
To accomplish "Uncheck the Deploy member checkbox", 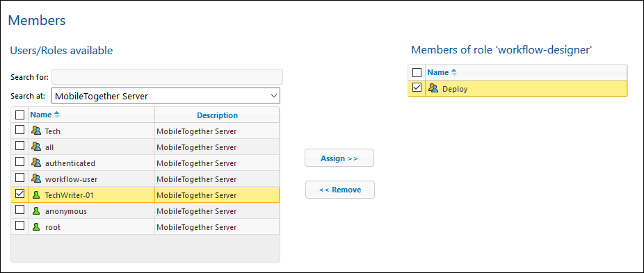I will pos(417,88).
